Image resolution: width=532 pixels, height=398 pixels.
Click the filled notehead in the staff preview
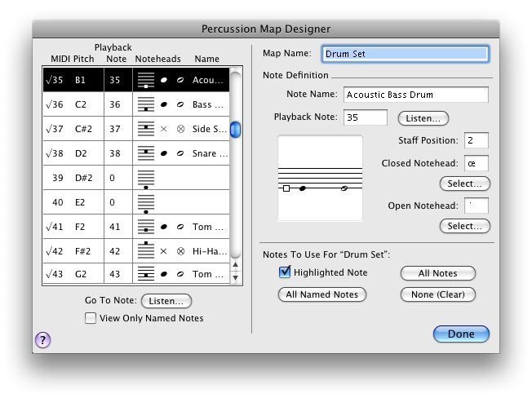click(303, 188)
